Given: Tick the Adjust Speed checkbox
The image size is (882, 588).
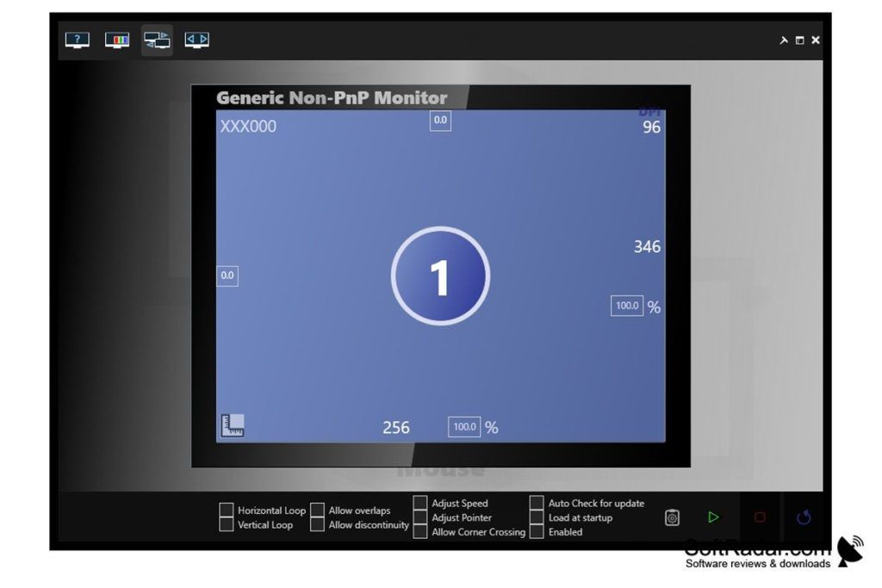Looking at the screenshot, I should click(420, 503).
